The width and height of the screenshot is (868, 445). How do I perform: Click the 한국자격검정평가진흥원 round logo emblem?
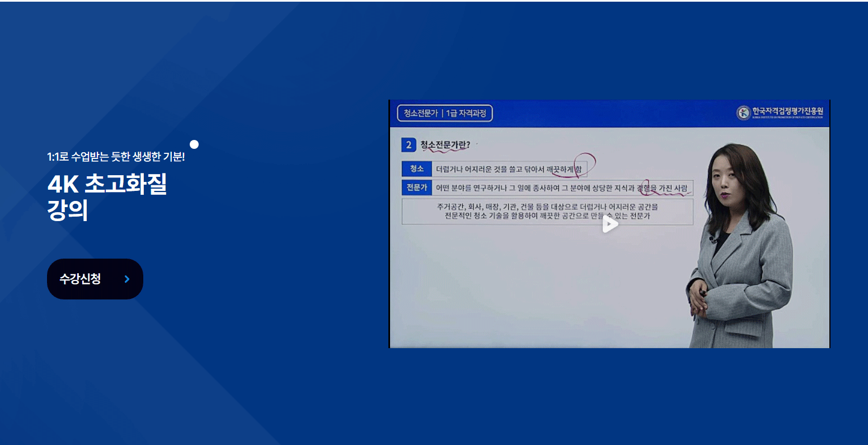[743, 113]
